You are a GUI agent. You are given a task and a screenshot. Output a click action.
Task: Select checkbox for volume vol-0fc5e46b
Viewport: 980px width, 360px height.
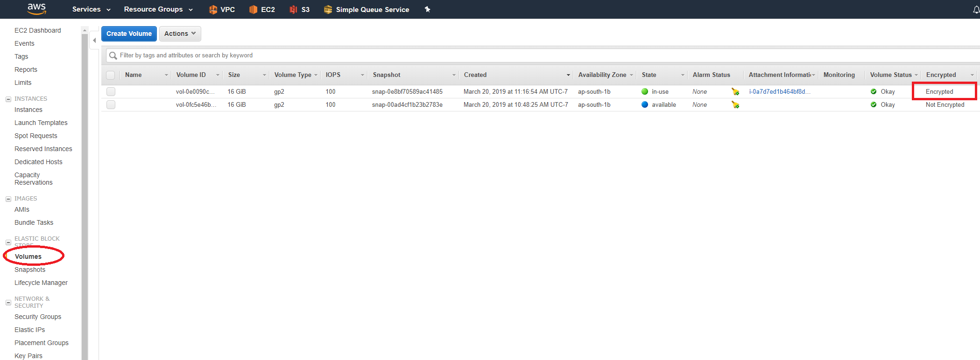pyautogui.click(x=111, y=104)
